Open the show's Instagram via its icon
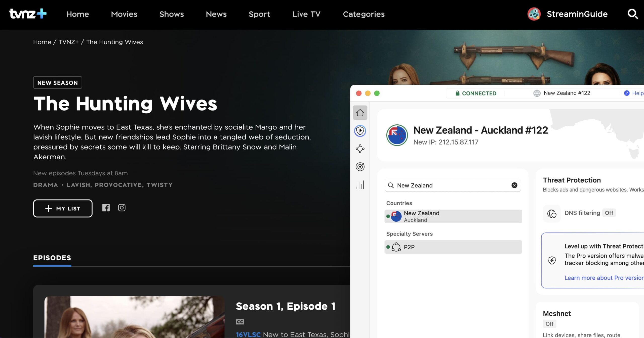Viewport: 644px width, 338px height. point(122,208)
